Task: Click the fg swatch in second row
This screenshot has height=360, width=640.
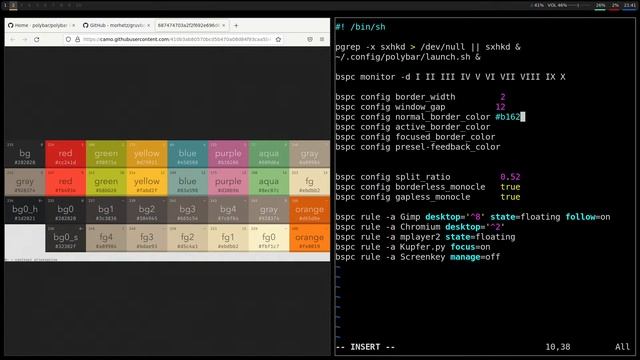Action: tap(309, 182)
